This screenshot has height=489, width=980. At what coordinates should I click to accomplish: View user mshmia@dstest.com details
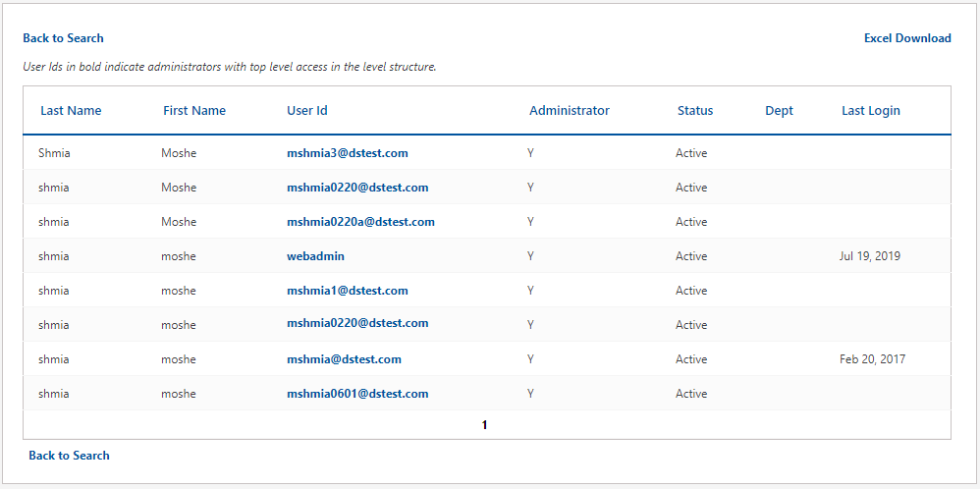click(344, 359)
